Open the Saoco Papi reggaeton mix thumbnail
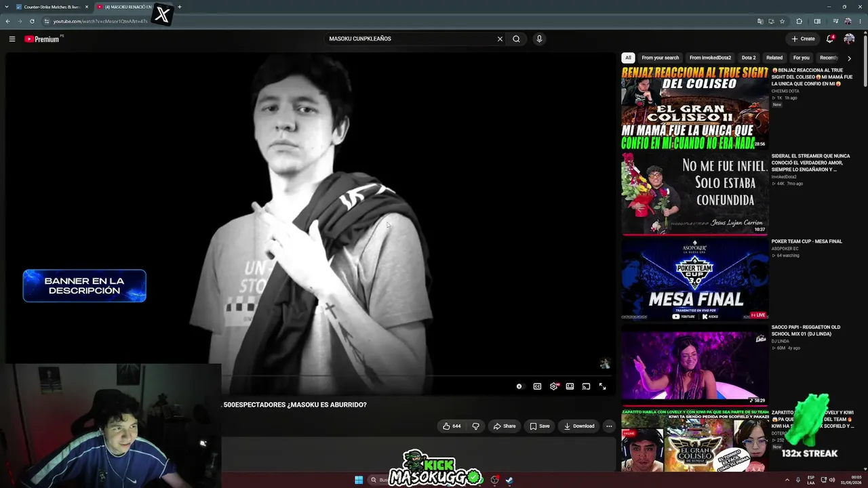The width and height of the screenshot is (868, 488). pyautogui.click(x=695, y=365)
